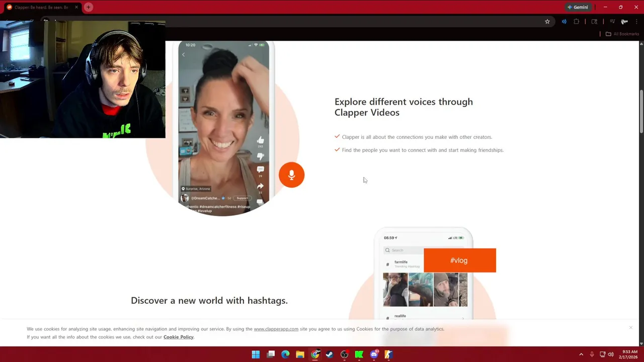Click the Surprise, Arizona location tag
The image size is (644, 362).
(x=196, y=189)
